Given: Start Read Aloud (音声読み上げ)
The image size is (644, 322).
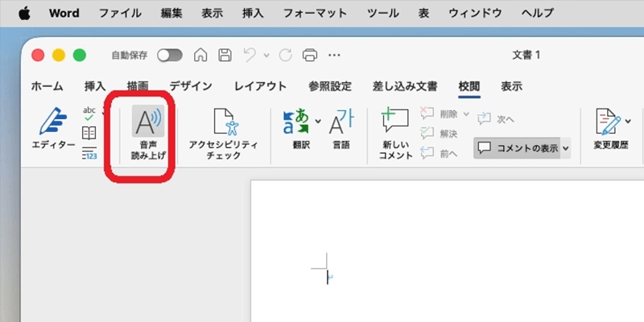Looking at the screenshot, I should click(x=148, y=134).
